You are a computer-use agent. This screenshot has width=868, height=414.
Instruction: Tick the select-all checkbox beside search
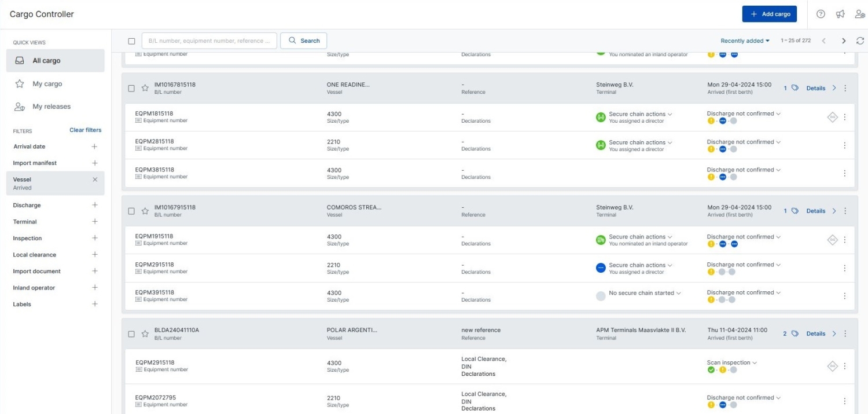(x=131, y=41)
